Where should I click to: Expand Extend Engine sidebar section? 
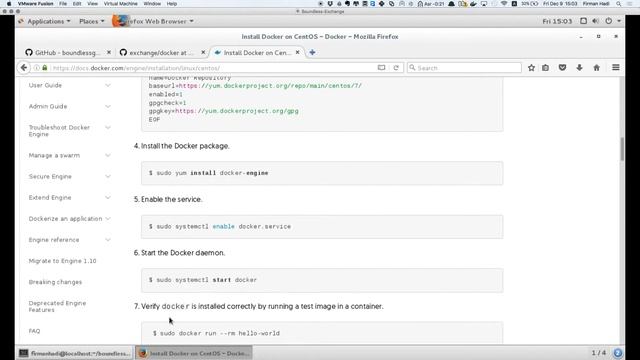coord(108,198)
